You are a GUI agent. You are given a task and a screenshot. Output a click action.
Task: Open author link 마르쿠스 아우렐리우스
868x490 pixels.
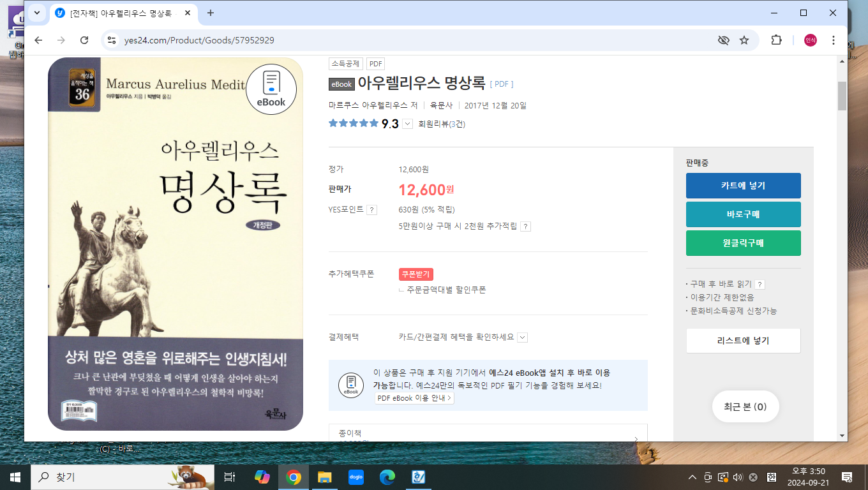tap(369, 105)
